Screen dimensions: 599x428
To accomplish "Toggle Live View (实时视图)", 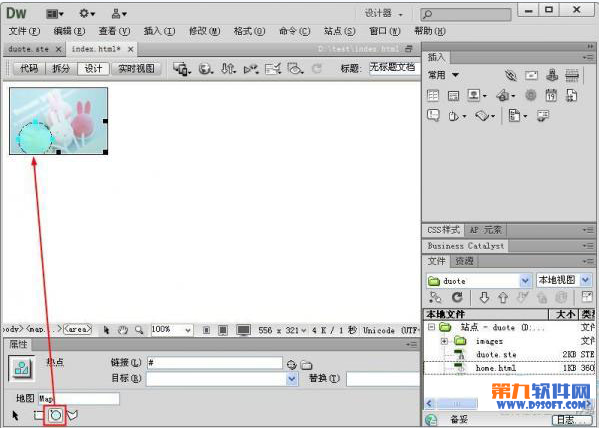I will pyautogui.click(x=136, y=69).
